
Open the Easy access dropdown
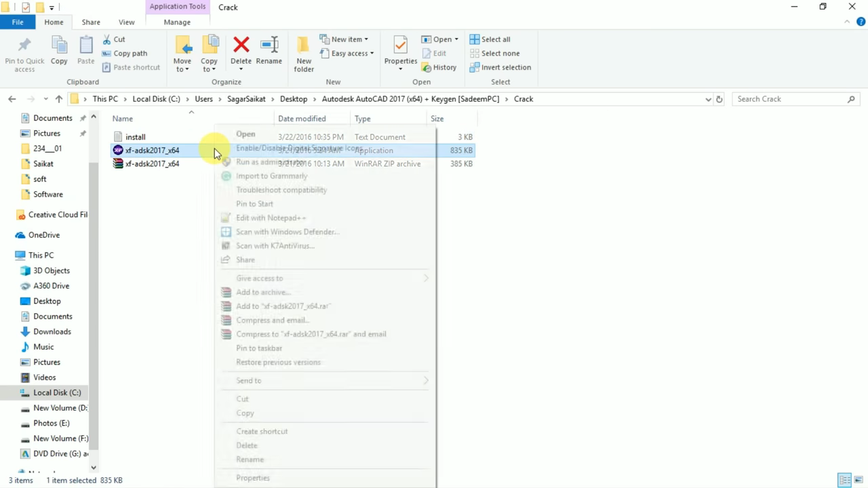point(347,54)
